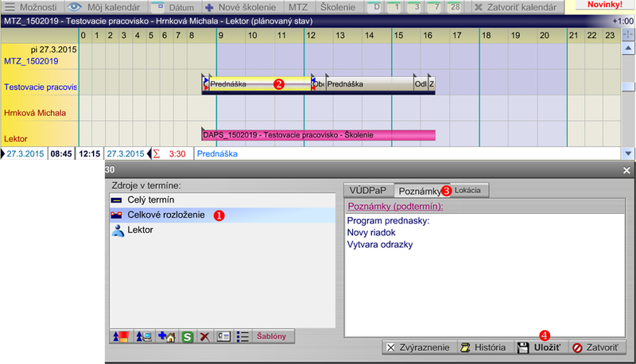
Task: Switch to the D day view button
Action: pyautogui.click(x=378, y=6)
